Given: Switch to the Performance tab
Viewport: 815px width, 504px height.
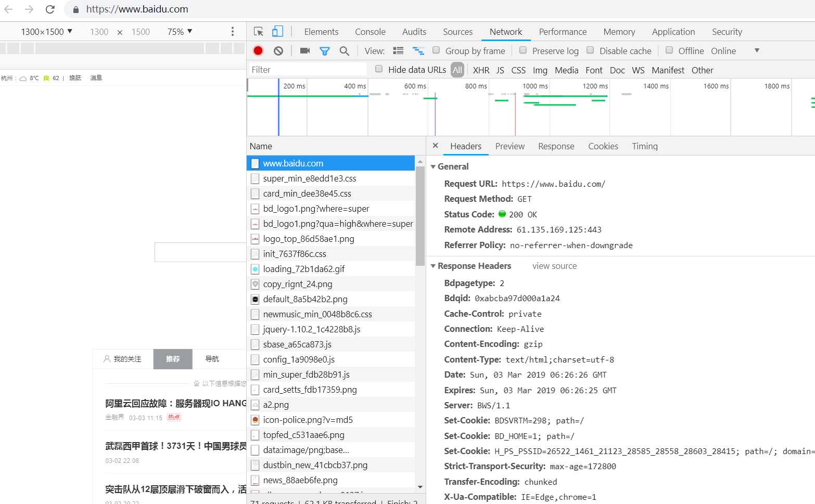Looking at the screenshot, I should [563, 32].
